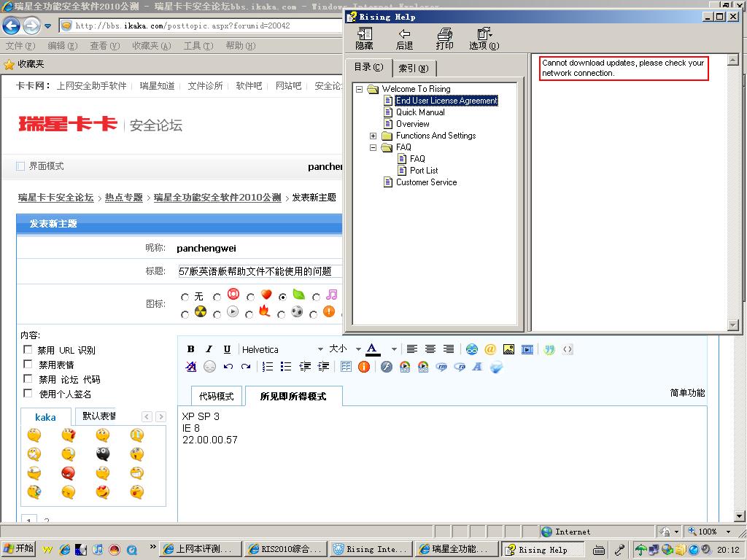Screen dimensions: 747x560
Task: Insert a bulleted list
Action: coord(286,367)
